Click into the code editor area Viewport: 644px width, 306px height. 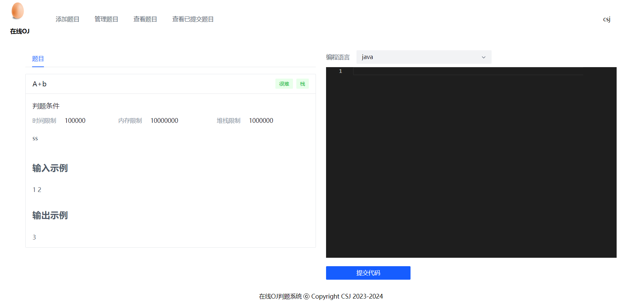[x=471, y=162]
